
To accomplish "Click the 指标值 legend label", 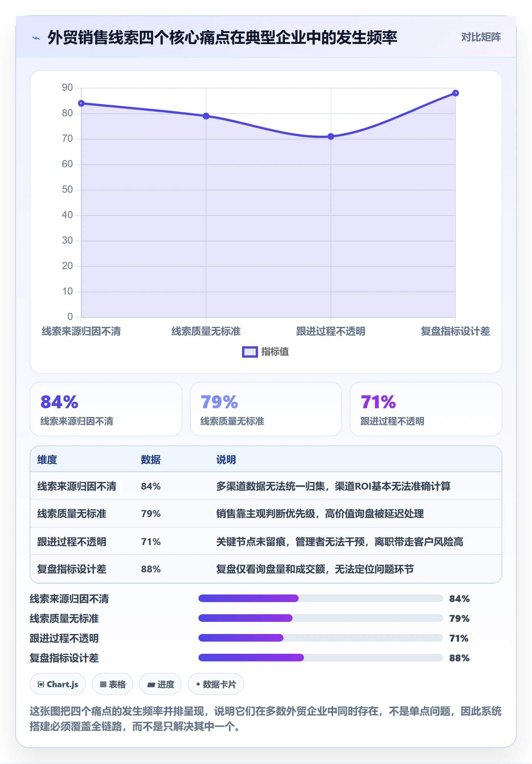I will (x=275, y=352).
